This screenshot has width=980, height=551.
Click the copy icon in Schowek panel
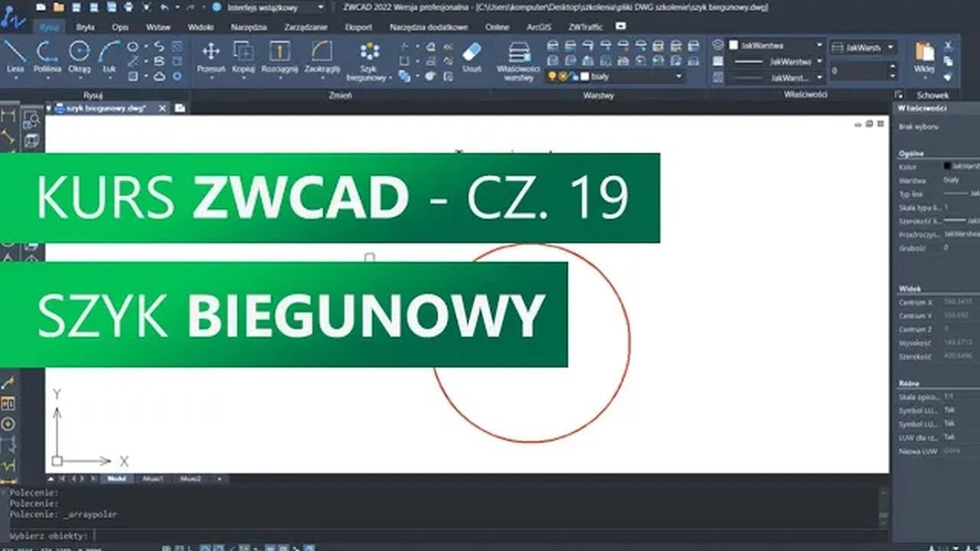click(949, 61)
